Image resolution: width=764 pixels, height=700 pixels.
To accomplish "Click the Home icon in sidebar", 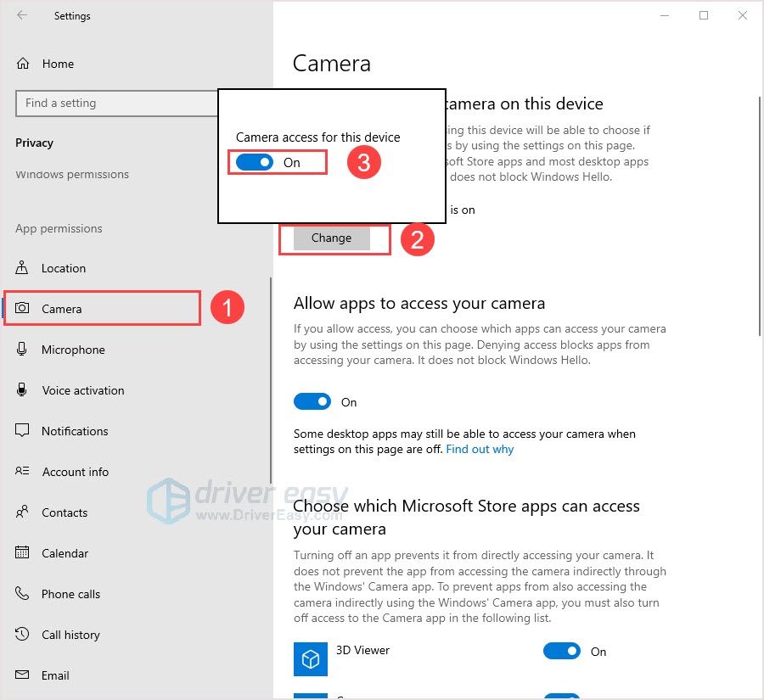I will tap(23, 64).
